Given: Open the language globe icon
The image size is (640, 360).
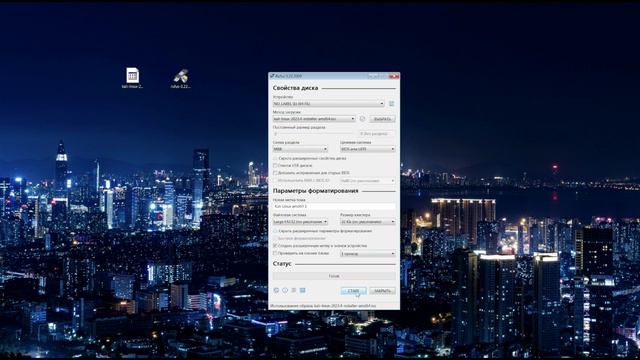Looking at the screenshot, I should 276,290.
